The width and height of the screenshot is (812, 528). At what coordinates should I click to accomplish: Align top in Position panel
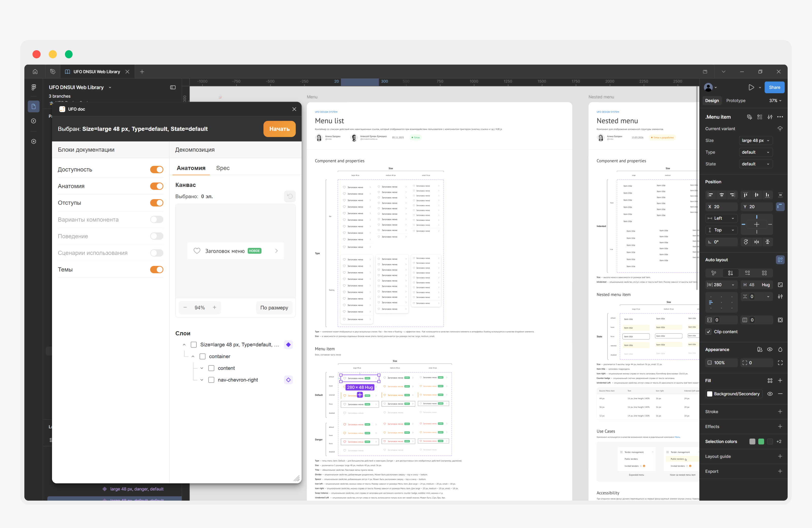pyautogui.click(x=746, y=195)
